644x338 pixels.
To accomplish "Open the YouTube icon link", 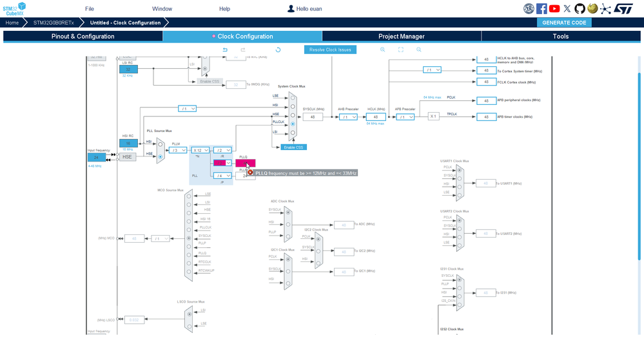I will (x=554, y=8).
